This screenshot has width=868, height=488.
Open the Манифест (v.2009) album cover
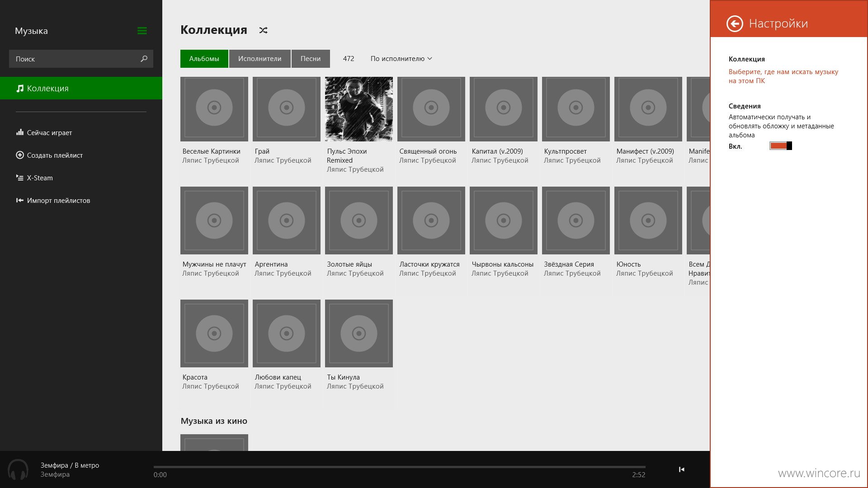click(648, 109)
